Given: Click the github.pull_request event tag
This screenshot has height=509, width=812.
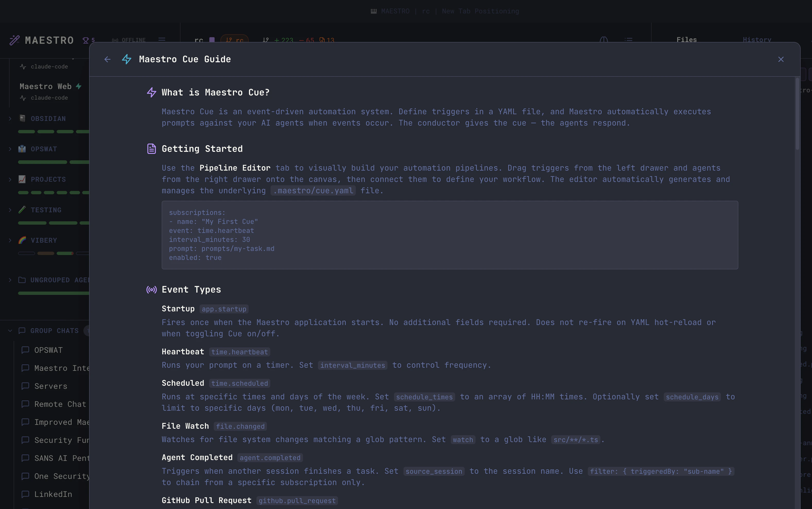Looking at the screenshot, I should 297,501.
